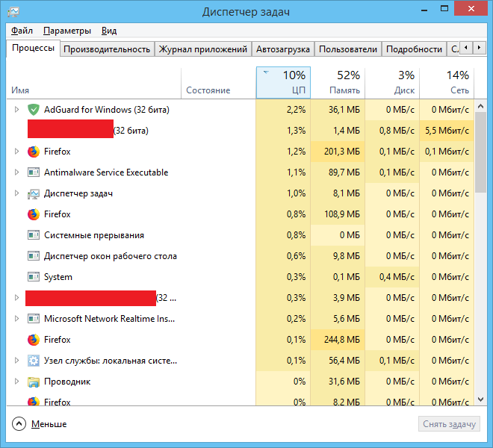Click the scrollbar down arrow in process list
This screenshot has width=493, height=448.
pos(480,399)
